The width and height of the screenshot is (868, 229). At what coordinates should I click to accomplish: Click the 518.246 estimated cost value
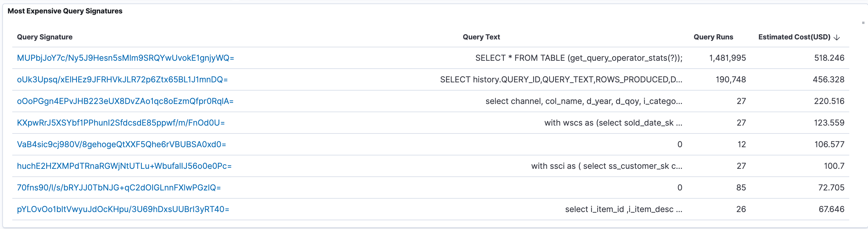point(829,58)
